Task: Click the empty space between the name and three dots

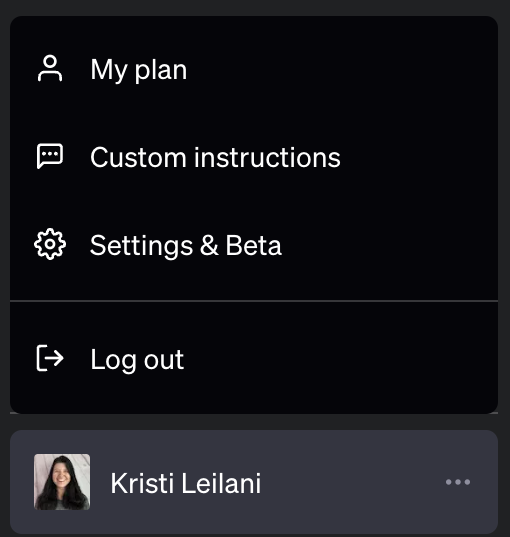Action: 353,482
